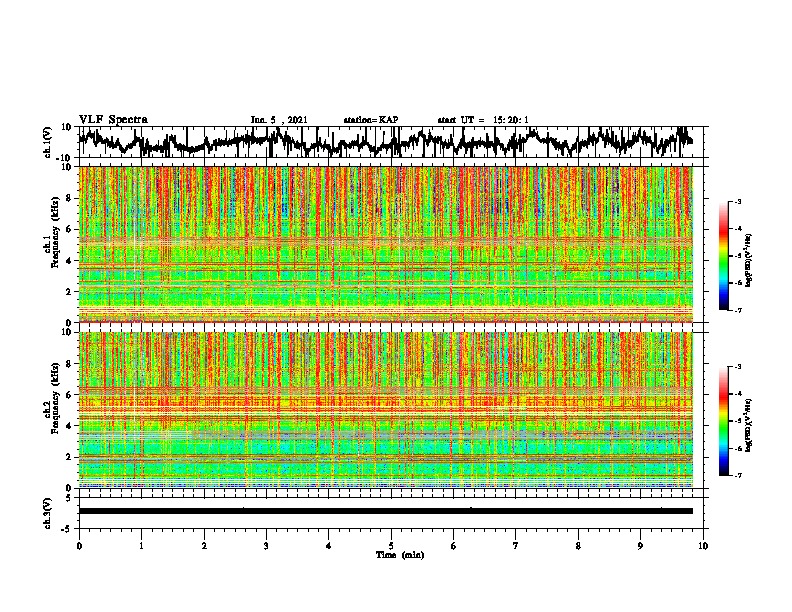The height and width of the screenshot is (612, 792).
Task: Click the ch.1 color scale bar
Action: 723,256
